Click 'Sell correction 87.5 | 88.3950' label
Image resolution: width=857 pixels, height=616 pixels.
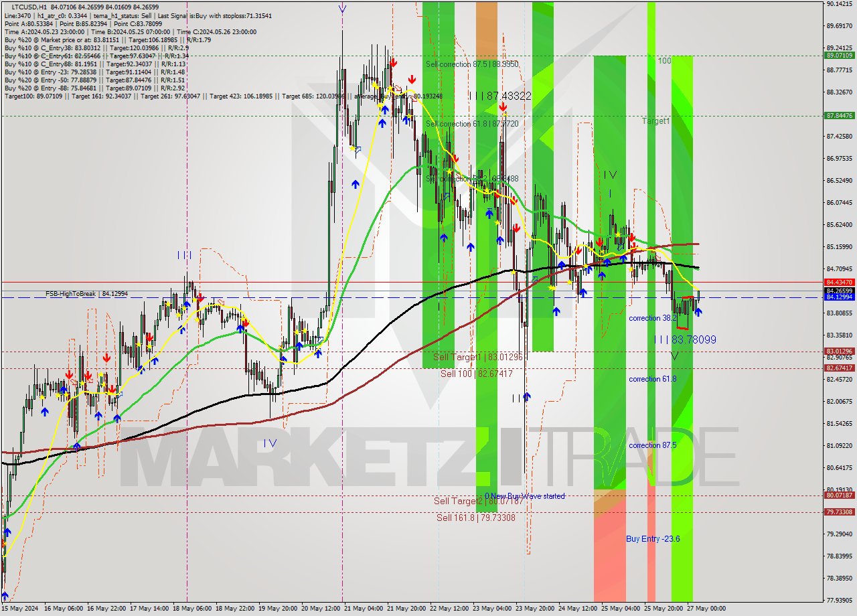click(x=472, y=64)
